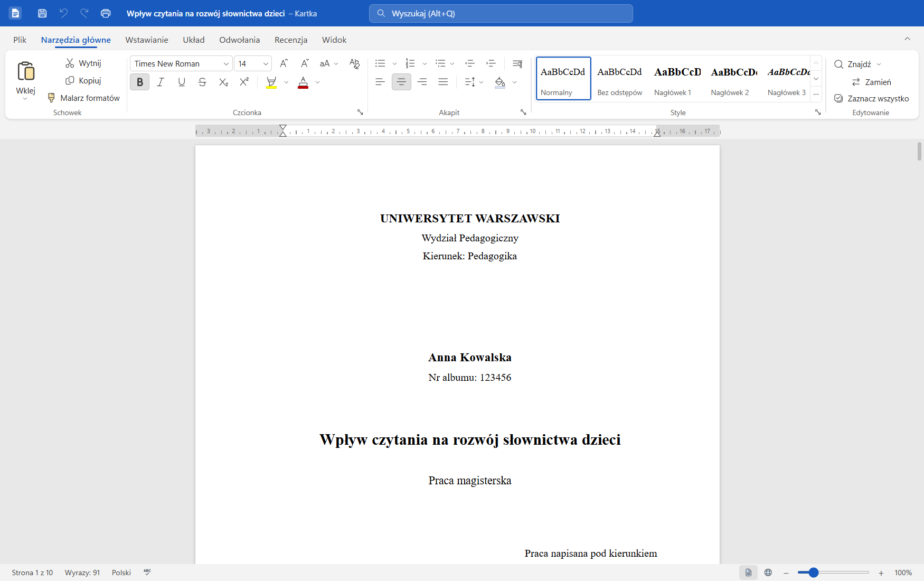
Task: Click Zamień to replace text
Action: [x=871, y=82]
